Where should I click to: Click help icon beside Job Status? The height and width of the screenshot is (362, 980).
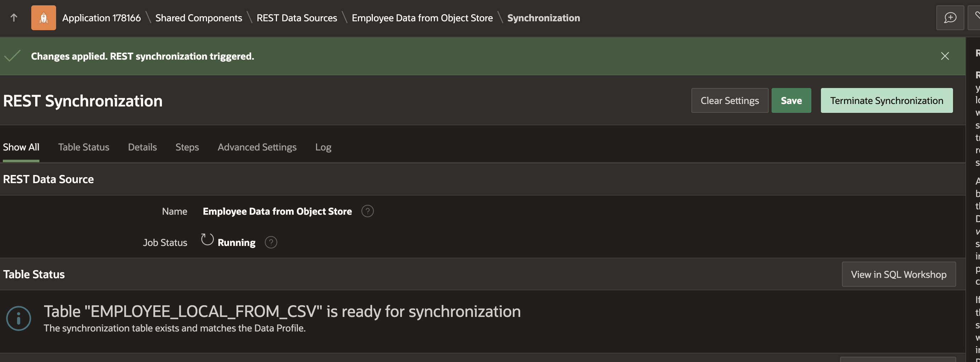[x=271, y=242]
